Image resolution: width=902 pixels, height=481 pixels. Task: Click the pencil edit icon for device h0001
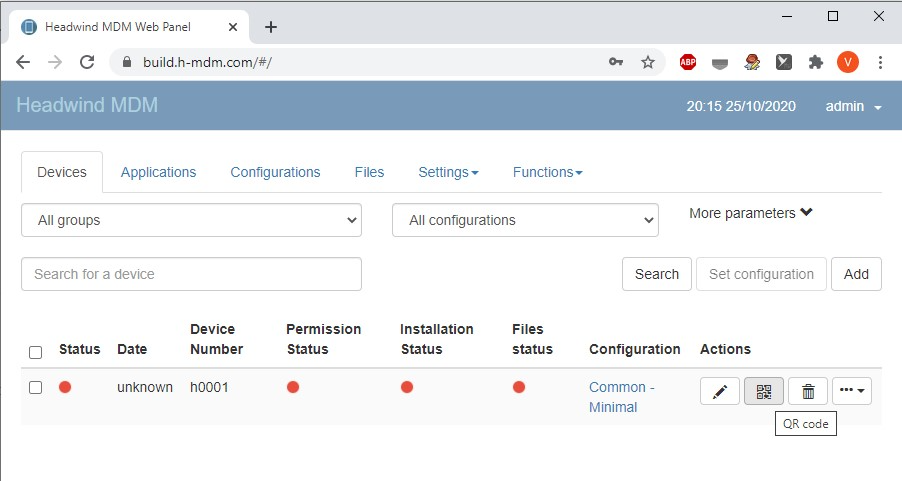[x=719, y=392]
